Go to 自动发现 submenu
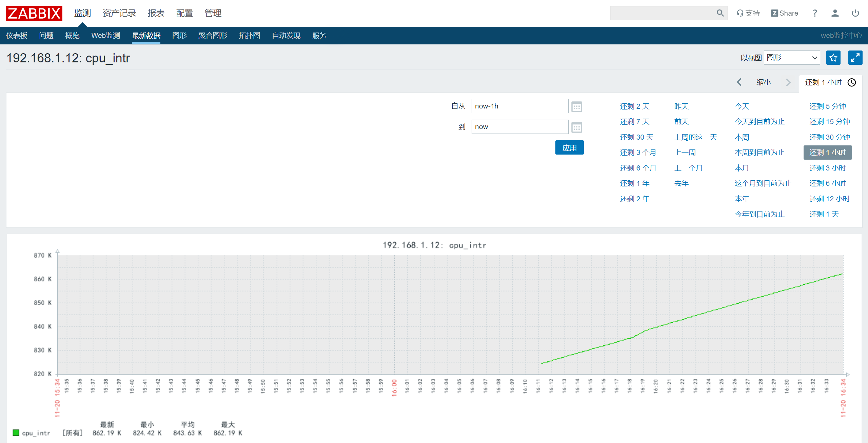Viewport: 868px width, 443px height. pyautogui.click(x=287, y=36)
